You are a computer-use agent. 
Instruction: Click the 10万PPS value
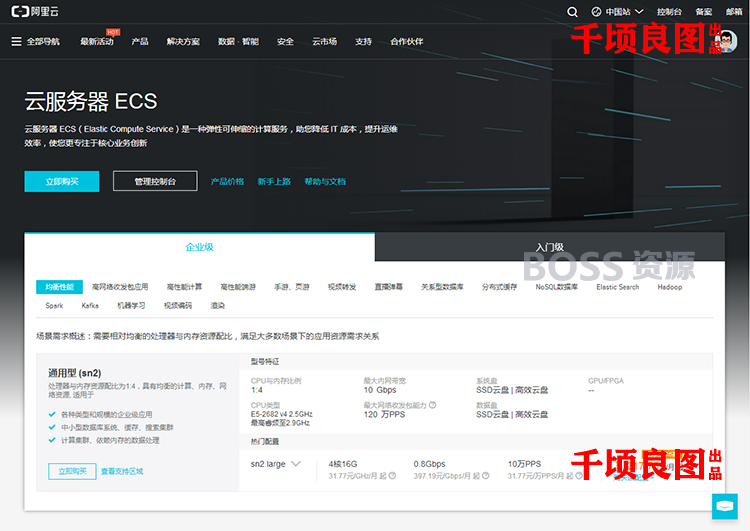pyautogui.click(x=524, y=464)
